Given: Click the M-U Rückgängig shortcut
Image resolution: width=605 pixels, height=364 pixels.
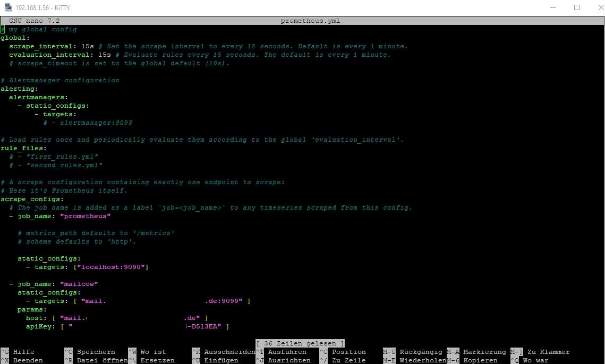Looking at the screenshot, I should pos(413,352).
